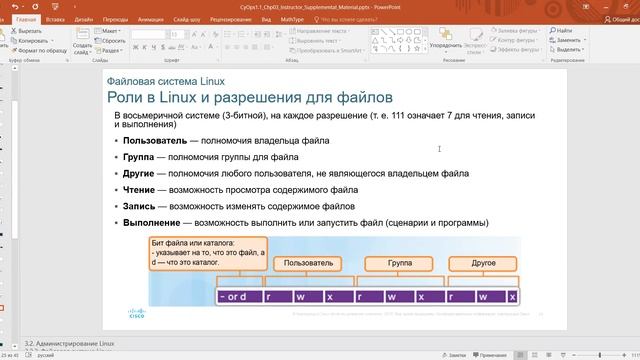Click ribbon display options icon
640x360 pixels.
586,7
